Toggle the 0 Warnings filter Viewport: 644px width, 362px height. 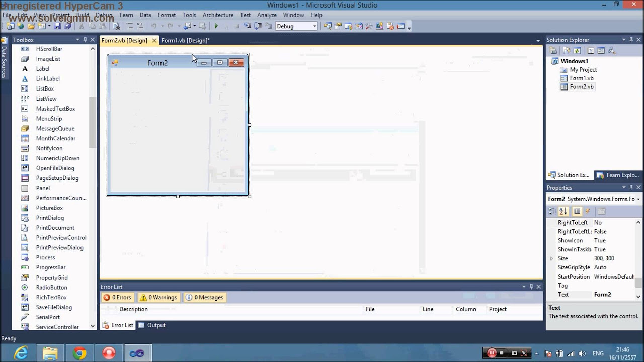[158, 297]
